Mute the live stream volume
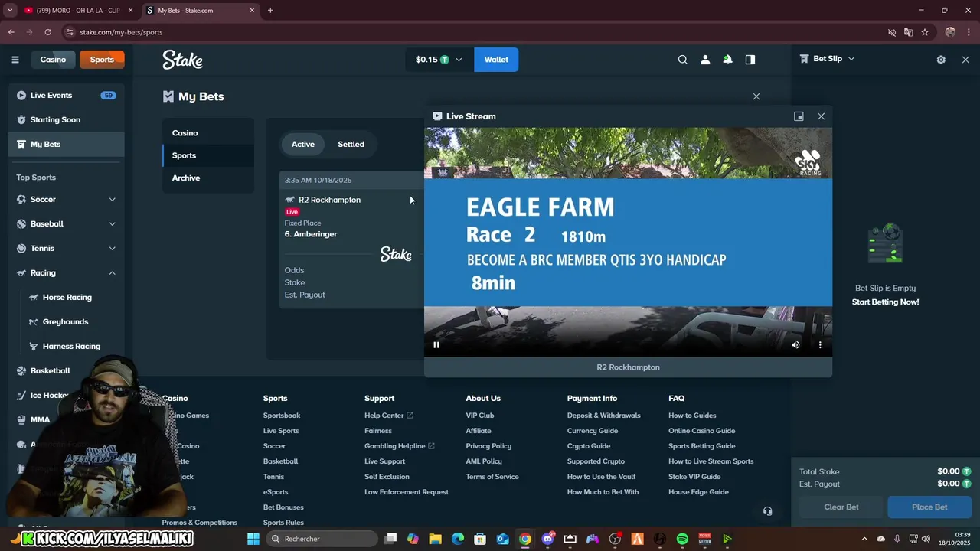The height and width of the screenshot is (551, 980). [795, 345]
